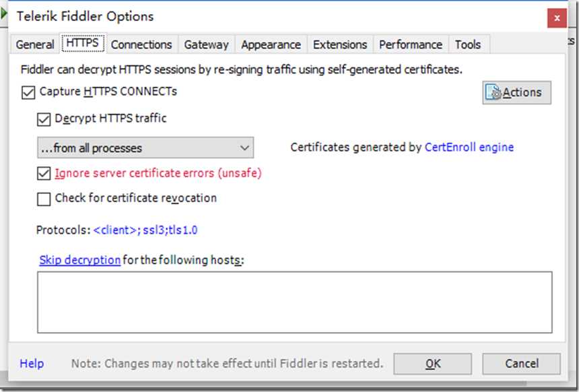Screen dimensions: 579x392
Task: Switch to the Performance tab
Action: point(411,44)
